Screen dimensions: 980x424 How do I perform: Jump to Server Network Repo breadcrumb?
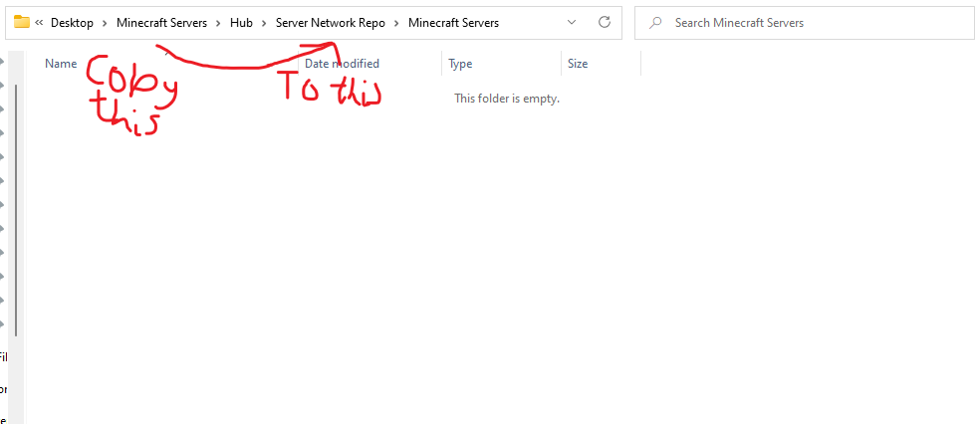[x=330, y=23]
